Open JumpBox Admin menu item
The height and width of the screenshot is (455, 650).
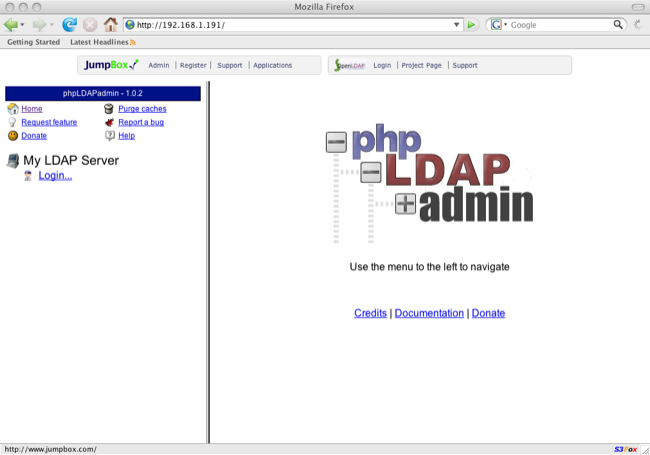coord(159,65)
